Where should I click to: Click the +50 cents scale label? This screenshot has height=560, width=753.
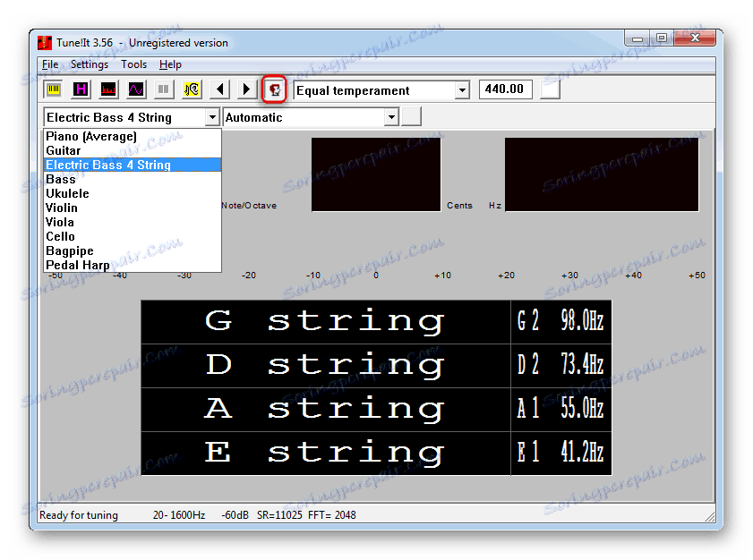(x=697, y=276)
